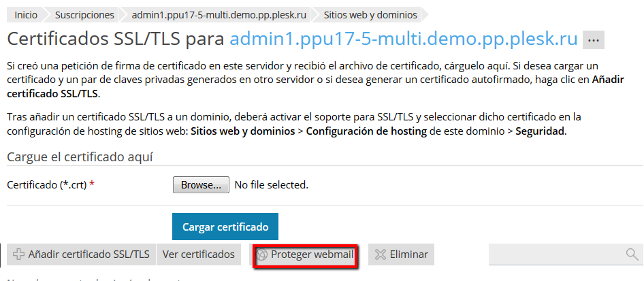The image size is (644, 281).
Task: Click the Cargar certificado button
Action: (x=225, y=227)
